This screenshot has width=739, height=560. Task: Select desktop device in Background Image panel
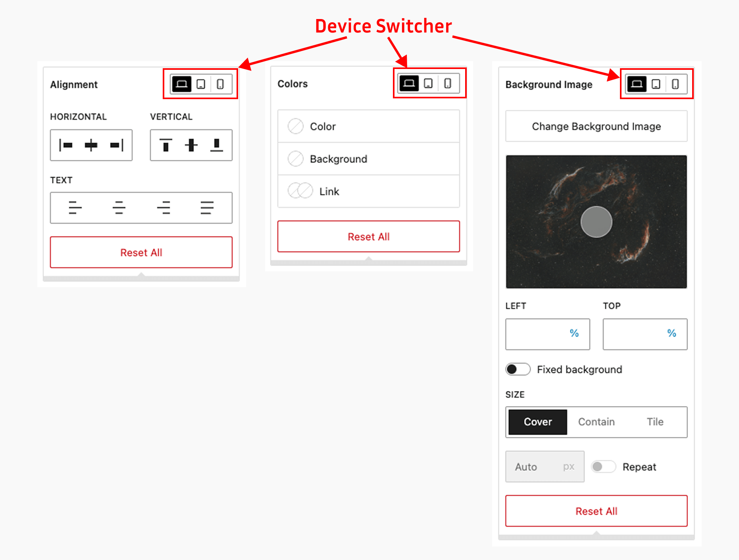[x=637, y=84]
